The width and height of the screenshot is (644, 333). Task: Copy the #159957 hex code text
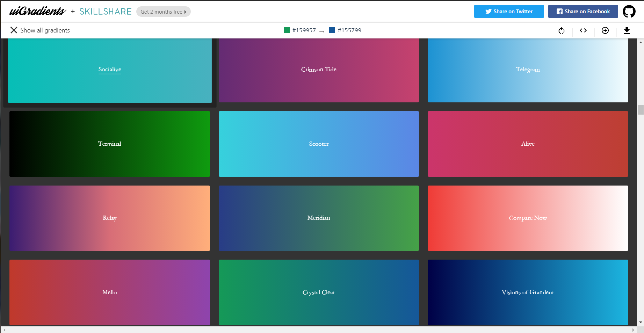click(x=304, y=30)
